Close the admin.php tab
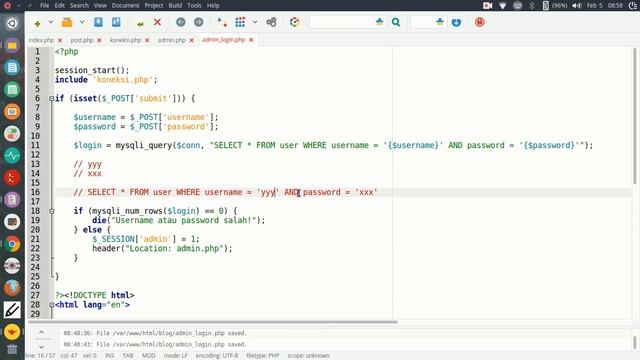Screen dimensions: 640x360 coord(191,40)
